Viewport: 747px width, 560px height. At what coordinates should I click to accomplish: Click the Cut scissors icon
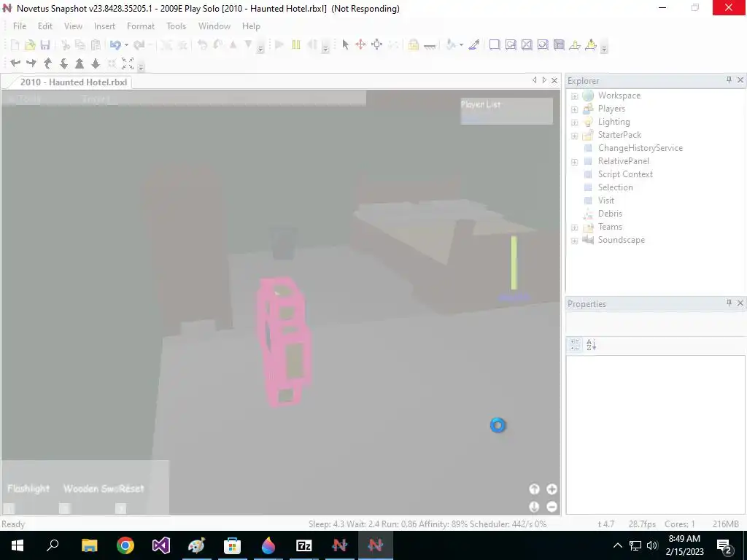click(66, 44)
